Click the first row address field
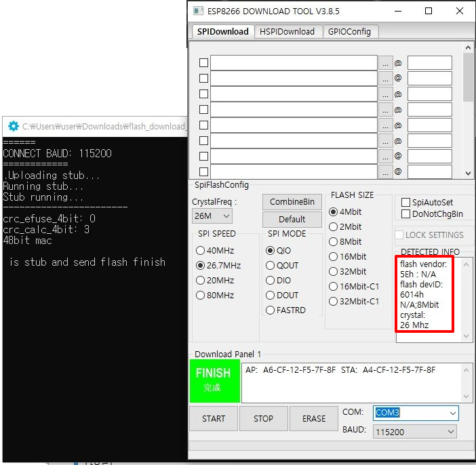476x465 pixels. coord(430,63)
